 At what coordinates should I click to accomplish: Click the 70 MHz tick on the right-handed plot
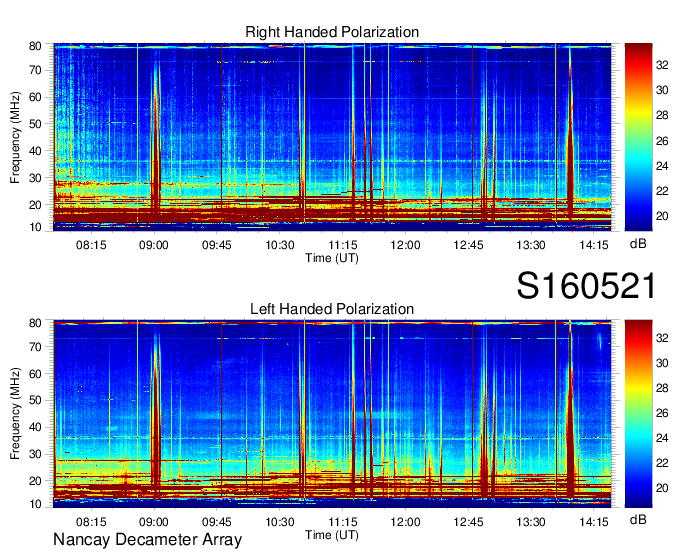pos(35,70)
